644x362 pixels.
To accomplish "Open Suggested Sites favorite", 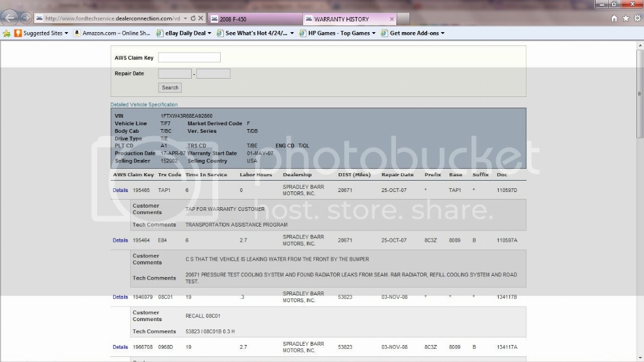I will coord(38,33).
